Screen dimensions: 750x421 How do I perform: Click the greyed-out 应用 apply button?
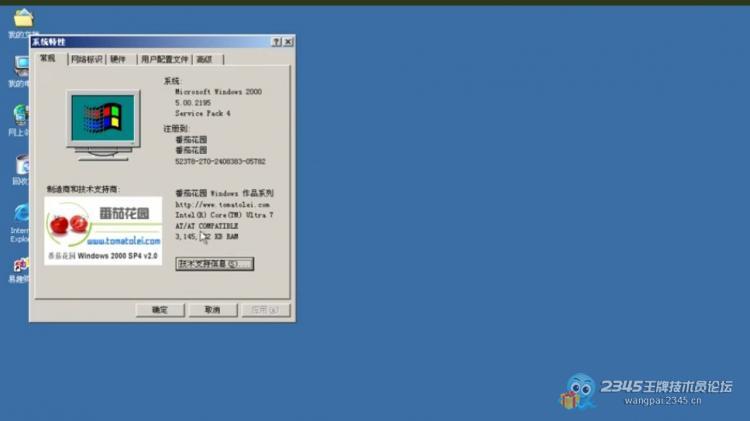266,310
